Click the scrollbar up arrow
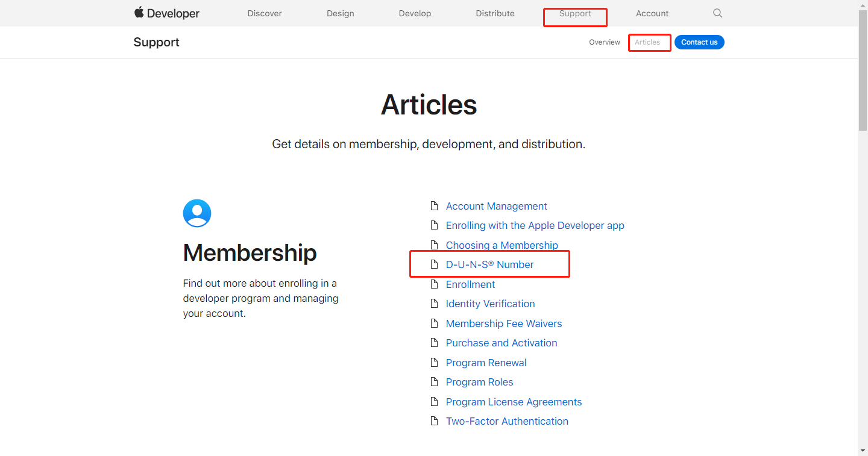868x456 pixels. pyautogui.click(x=863, y=4)
